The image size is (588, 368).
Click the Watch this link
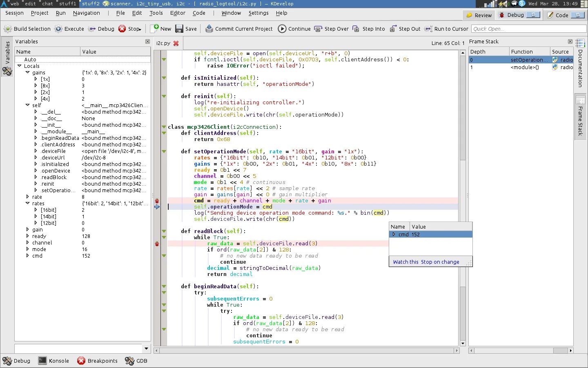(405, 262)
